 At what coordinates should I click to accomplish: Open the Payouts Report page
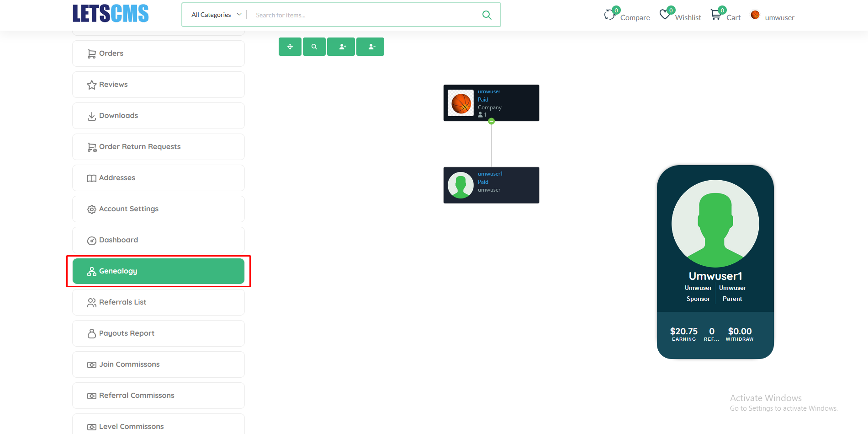coord(158,333)
